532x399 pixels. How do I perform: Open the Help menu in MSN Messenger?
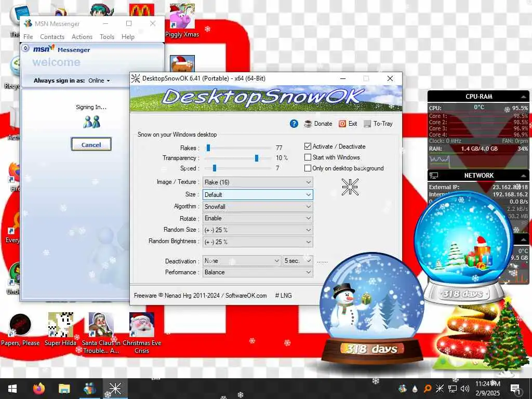[128, 37]
